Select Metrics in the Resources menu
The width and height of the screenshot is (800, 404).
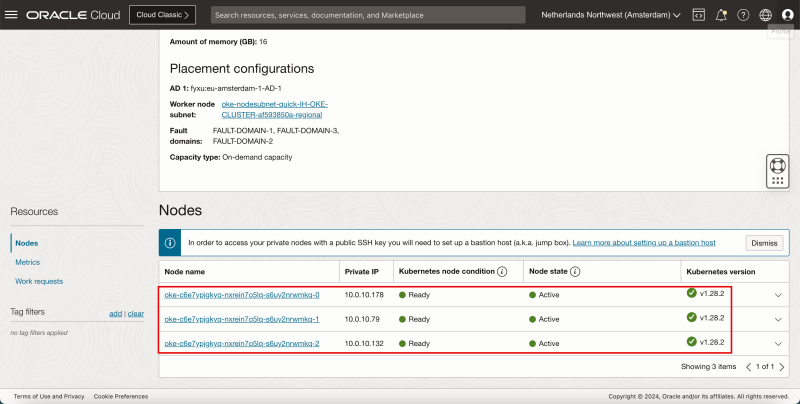coord(28,262)
